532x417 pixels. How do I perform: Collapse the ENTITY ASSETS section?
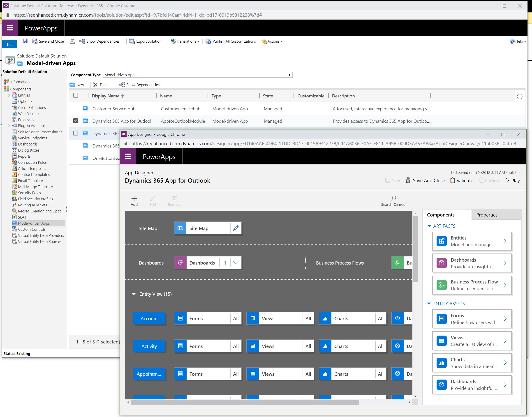pyautogui.click(x=429, y=304)
